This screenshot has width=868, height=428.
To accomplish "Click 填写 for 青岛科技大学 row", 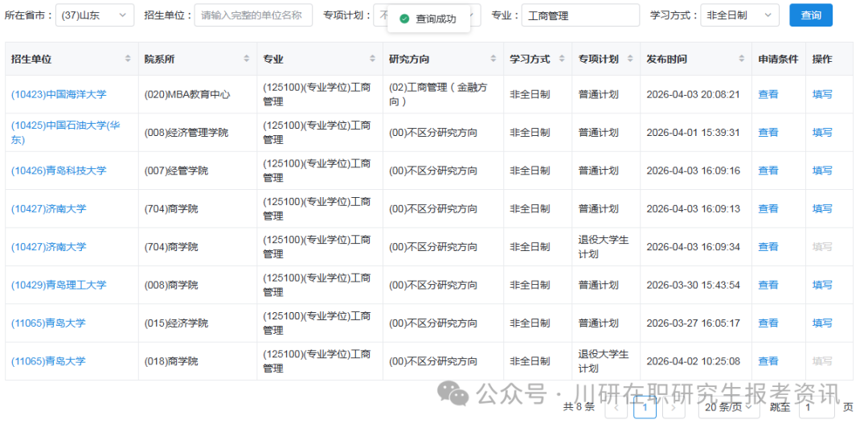I will [x=822, y=171].
